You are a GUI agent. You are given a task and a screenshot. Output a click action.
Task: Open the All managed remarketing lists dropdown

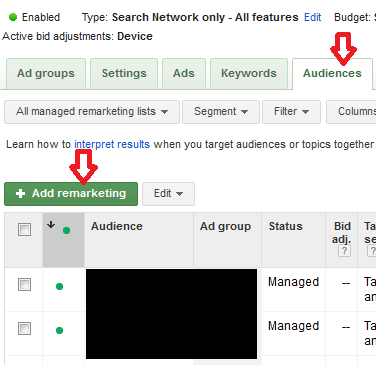click(92, 112)
